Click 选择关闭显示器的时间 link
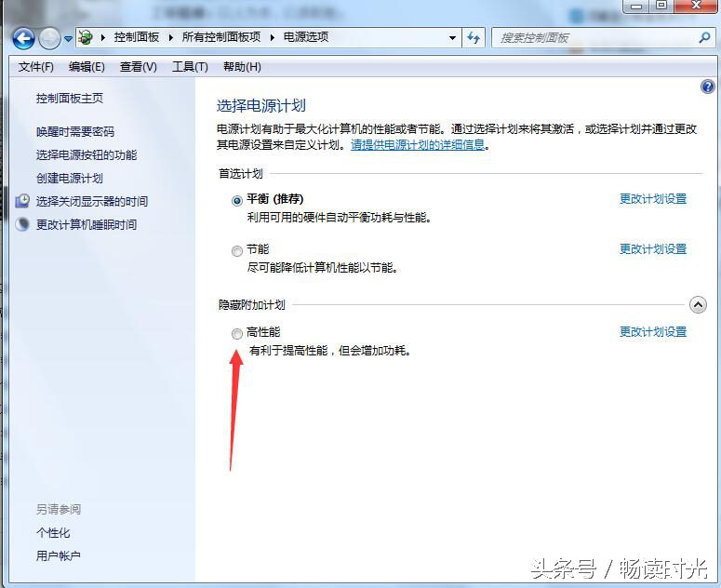721x588 pixels. pos(92,201)
